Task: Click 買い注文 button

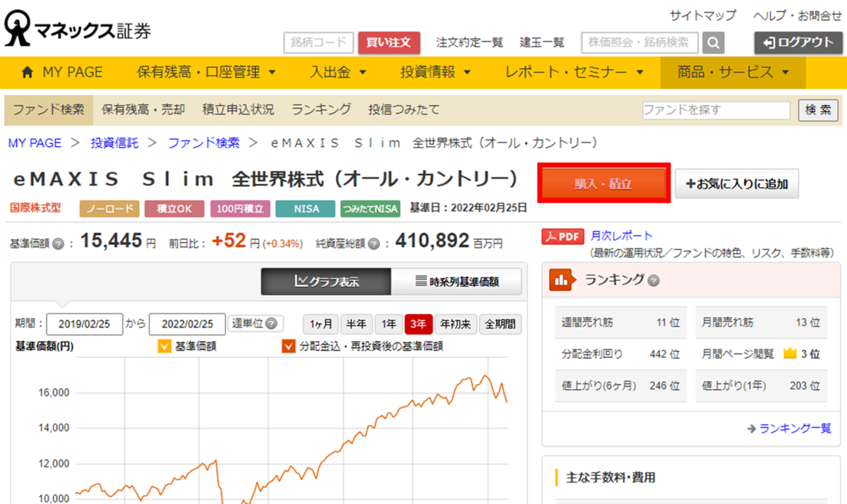Action: (x=389, y=43)
